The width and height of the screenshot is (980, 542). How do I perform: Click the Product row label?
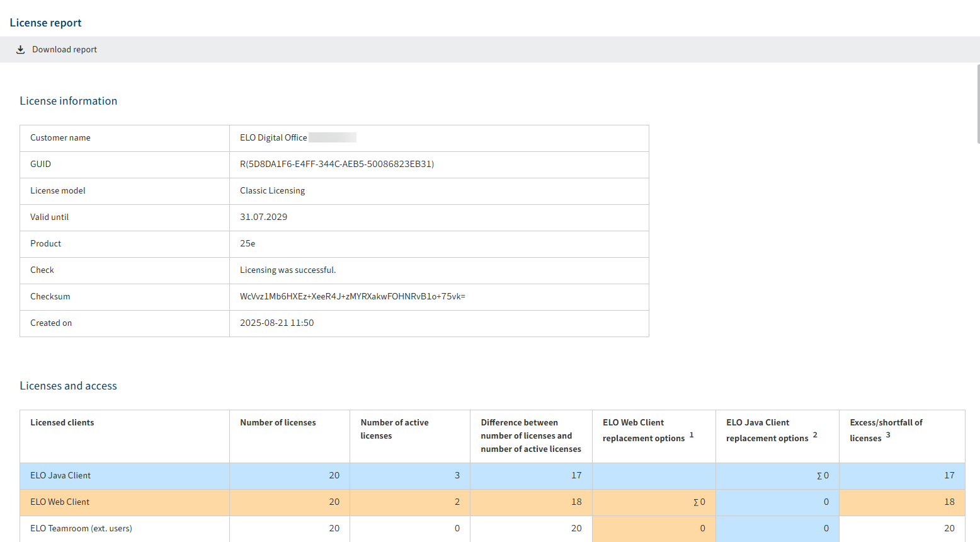coord(45,244)
